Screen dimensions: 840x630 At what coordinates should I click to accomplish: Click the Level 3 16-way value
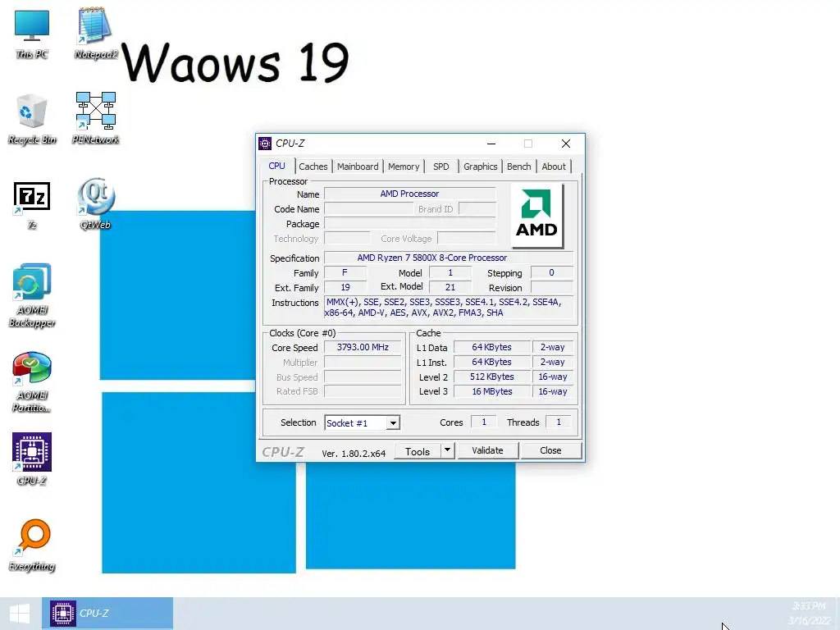point(552,391)
